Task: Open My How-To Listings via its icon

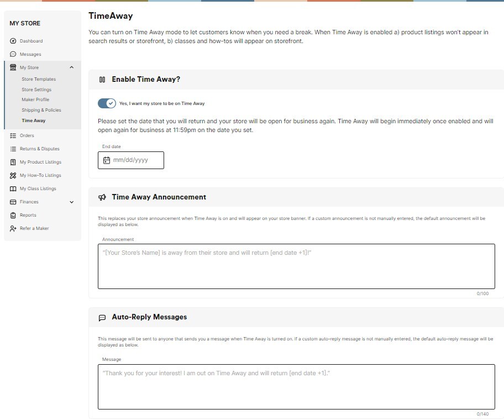Action: [x=14, y=175]
